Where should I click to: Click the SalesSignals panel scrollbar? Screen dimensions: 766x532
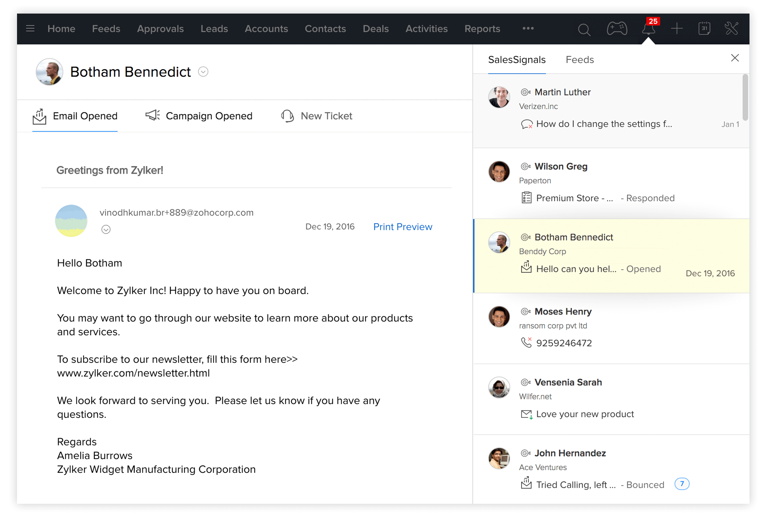pos(745,97)
